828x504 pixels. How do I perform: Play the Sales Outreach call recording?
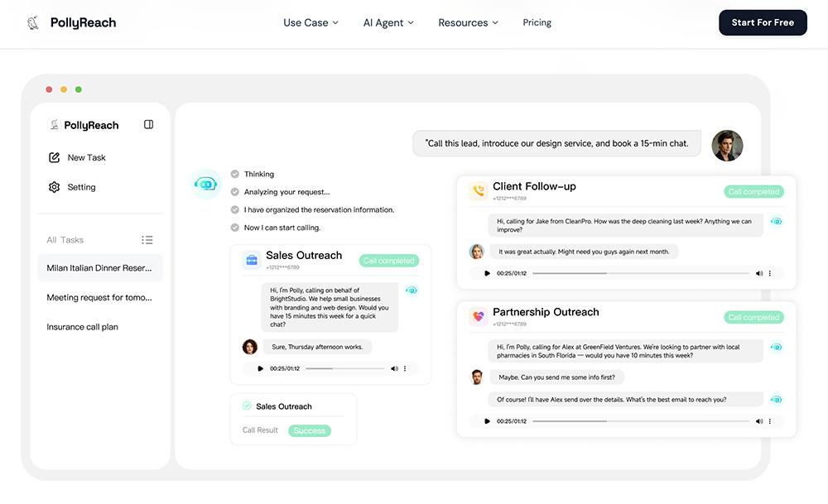tap(260, 368)
